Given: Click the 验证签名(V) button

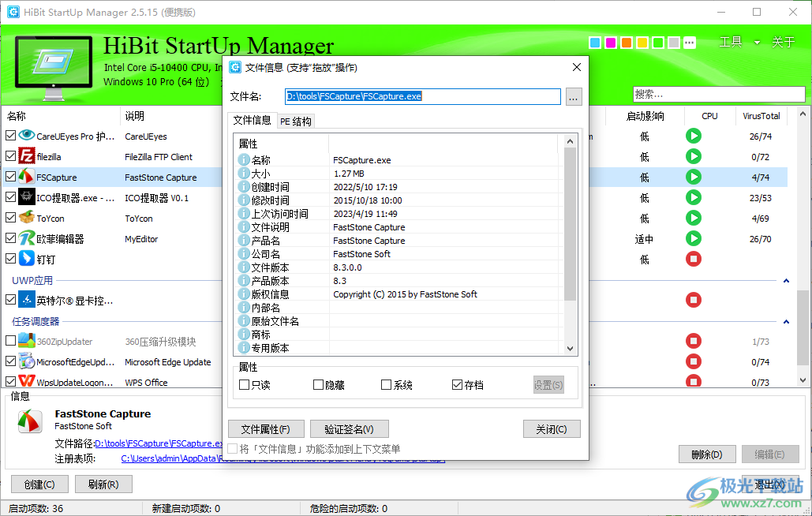Looking at the screenshot, I should pos(349,429).
